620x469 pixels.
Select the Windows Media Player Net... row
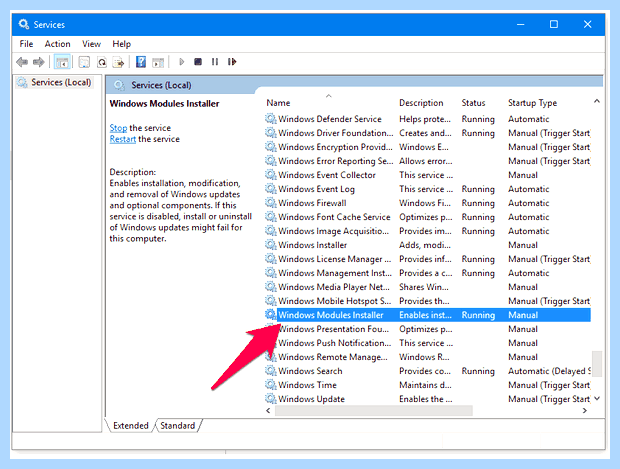[427, 287]
